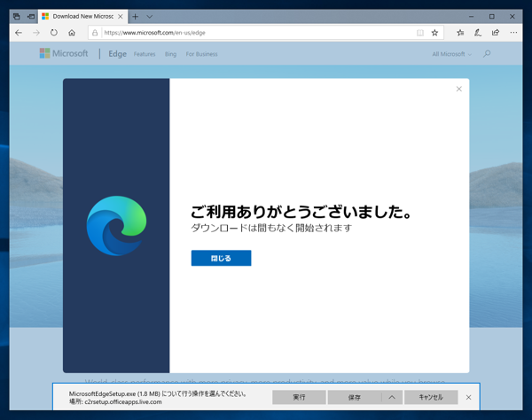Click the Microsoft logo
Image resolution: width=532 pixels, height=420 pixels.
coord(64,53)
